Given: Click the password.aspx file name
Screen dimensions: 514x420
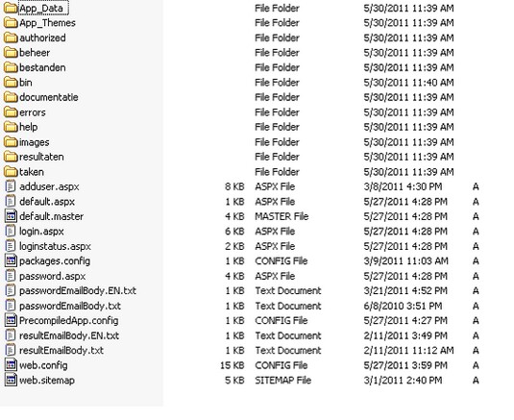Looking at the screenshot, I should point(52,276).
